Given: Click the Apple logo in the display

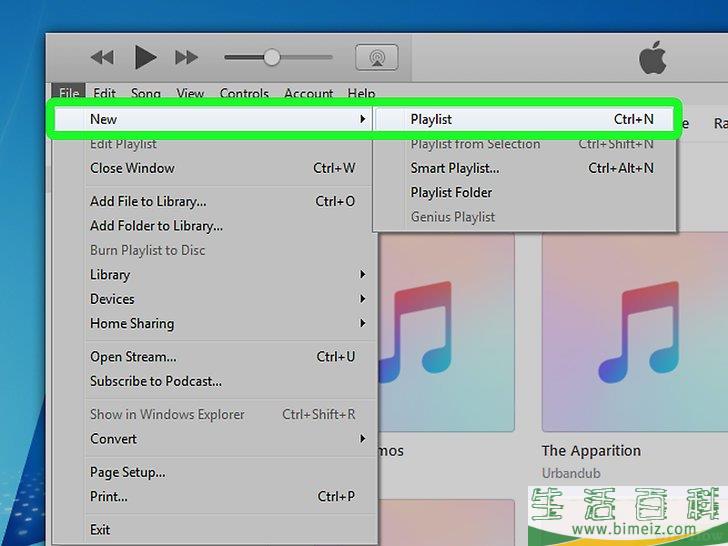Looking at the screenshot, I should pyautogui.click(x=652, y=58).
